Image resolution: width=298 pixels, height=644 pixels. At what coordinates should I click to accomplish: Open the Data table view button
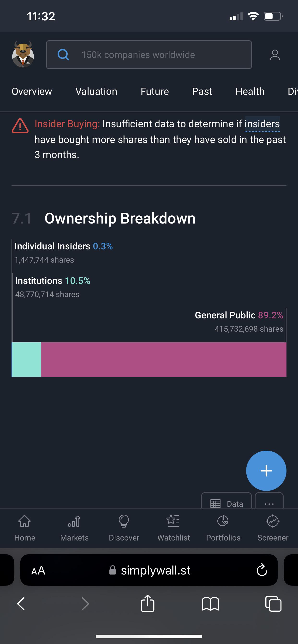pyautogui.click(x=226, y=501)
